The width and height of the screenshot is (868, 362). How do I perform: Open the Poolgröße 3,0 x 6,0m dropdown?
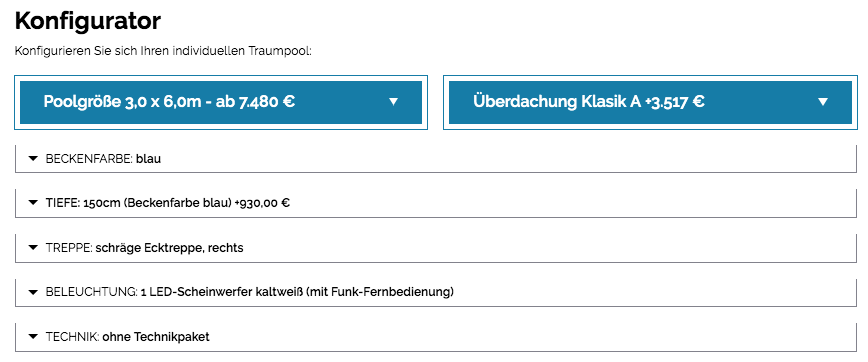[221, 102]
